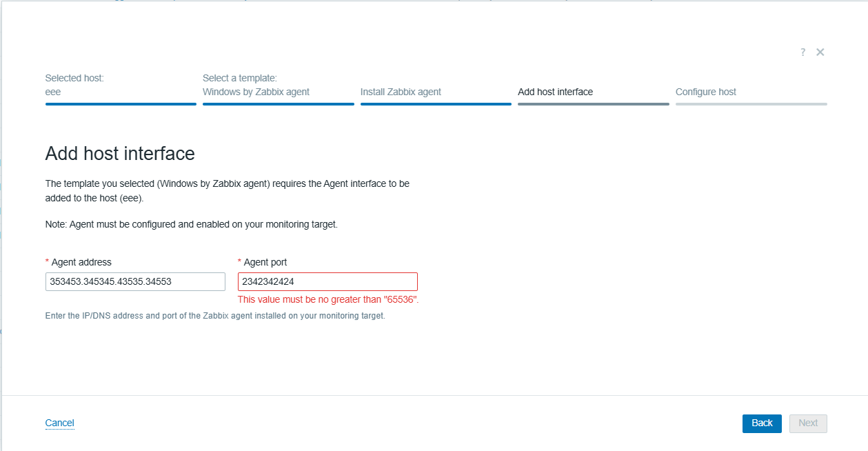The height and width of the screenshot is (451, 868).
Task: Click the Cancel link
Action: click(59, 423)
